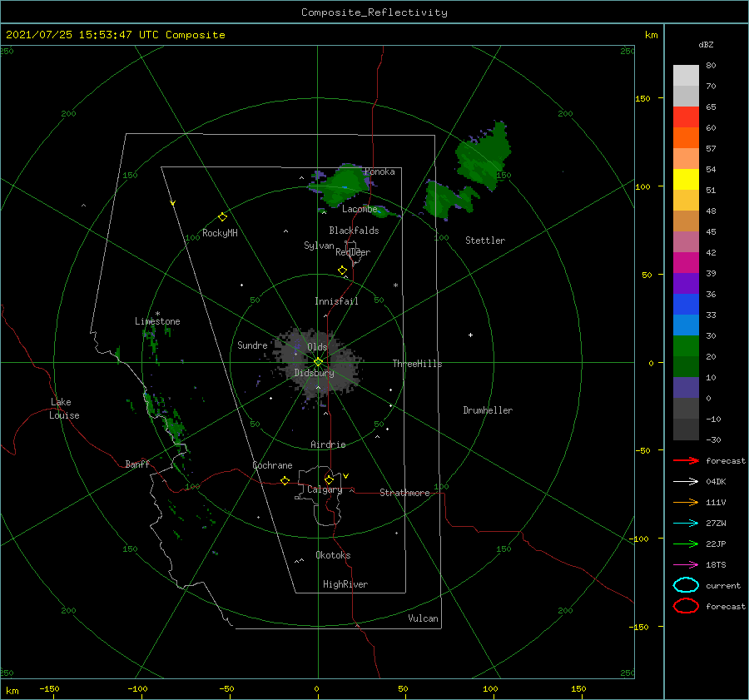Click the Banff label
749x700 pixels.
[137, 464]
